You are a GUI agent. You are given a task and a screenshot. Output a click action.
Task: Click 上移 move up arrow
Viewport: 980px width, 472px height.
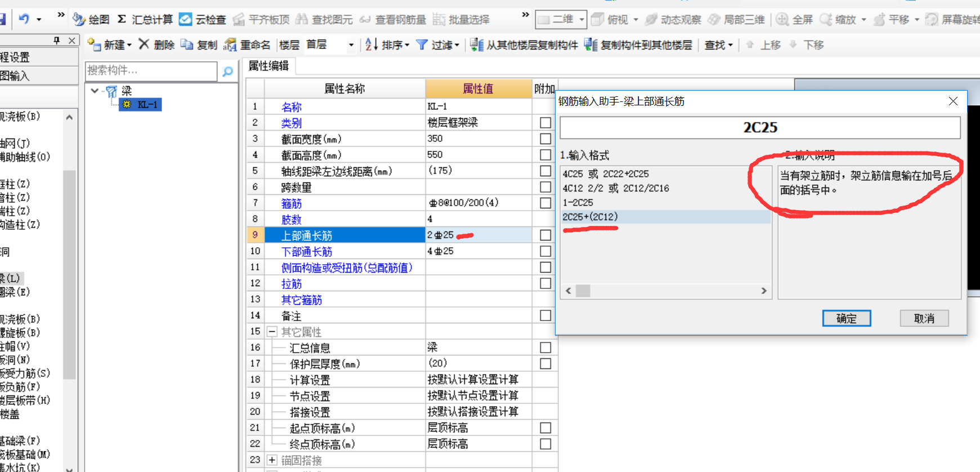click(x=750, y=44)
